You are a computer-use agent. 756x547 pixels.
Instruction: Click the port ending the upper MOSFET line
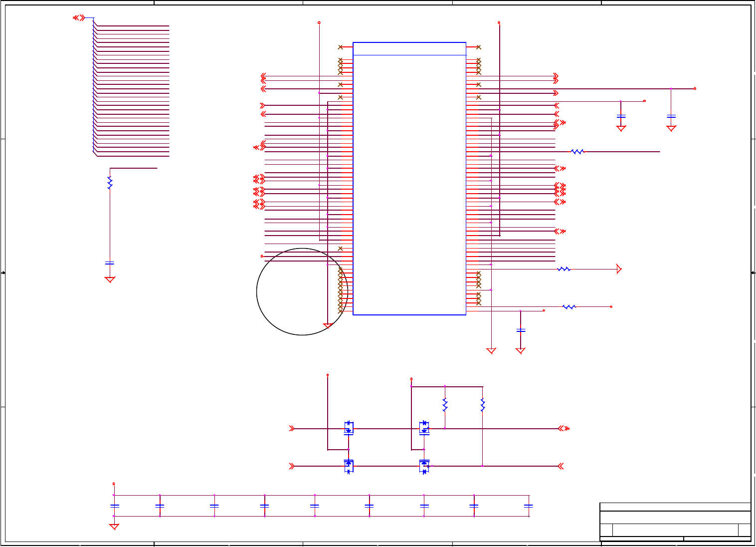point(564,428)
